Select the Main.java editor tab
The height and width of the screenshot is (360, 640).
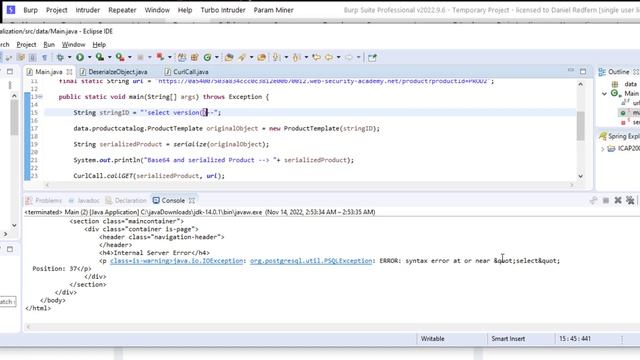click(x=49, y=72)
